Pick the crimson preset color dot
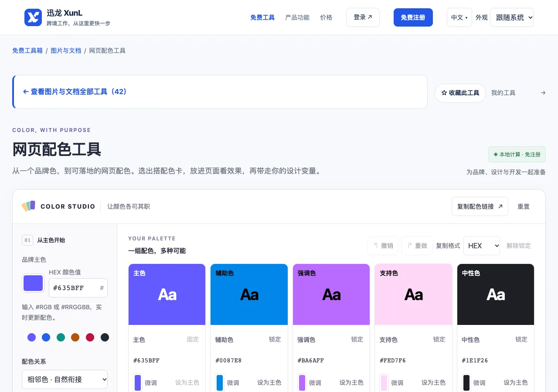This screenshot has height=392, width=558. [90, 337]
